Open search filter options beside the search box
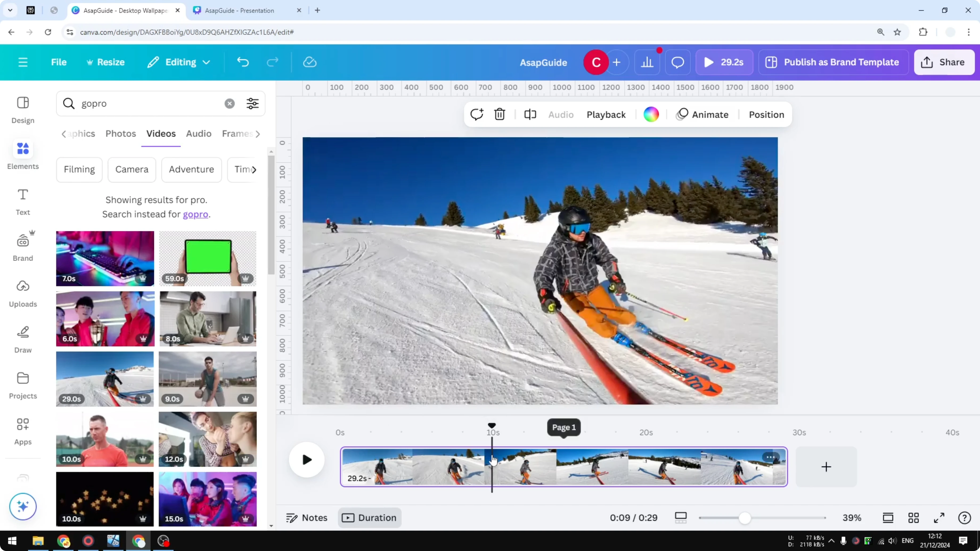 [x=252, y=104]
